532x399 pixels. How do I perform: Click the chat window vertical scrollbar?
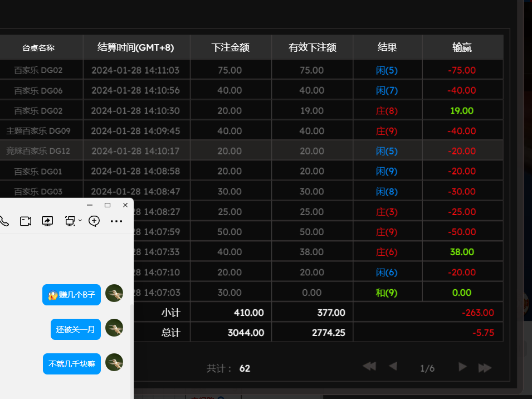point(131,346)
